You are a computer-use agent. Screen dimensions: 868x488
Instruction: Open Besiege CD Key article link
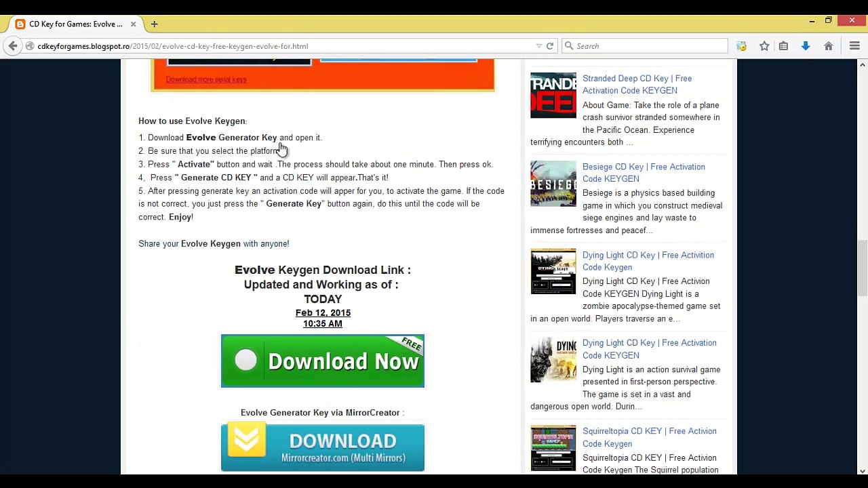coord(644,173)
